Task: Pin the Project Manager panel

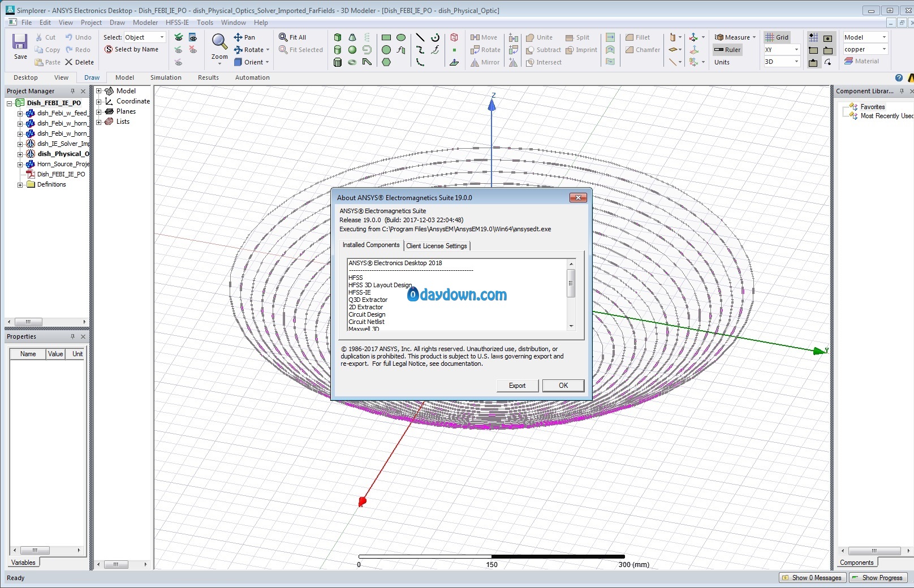Action: pos(72,91)
